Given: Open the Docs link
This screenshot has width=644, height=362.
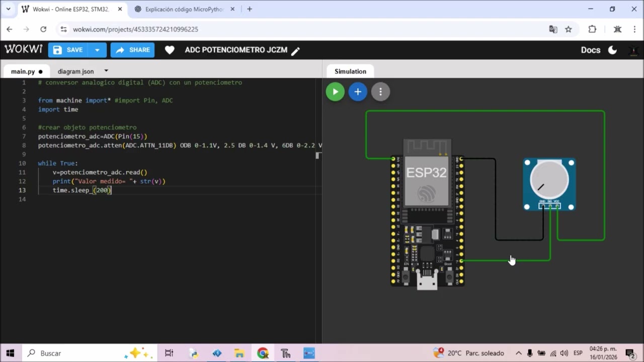Looking at the screenshot, I should coord(590,50).
